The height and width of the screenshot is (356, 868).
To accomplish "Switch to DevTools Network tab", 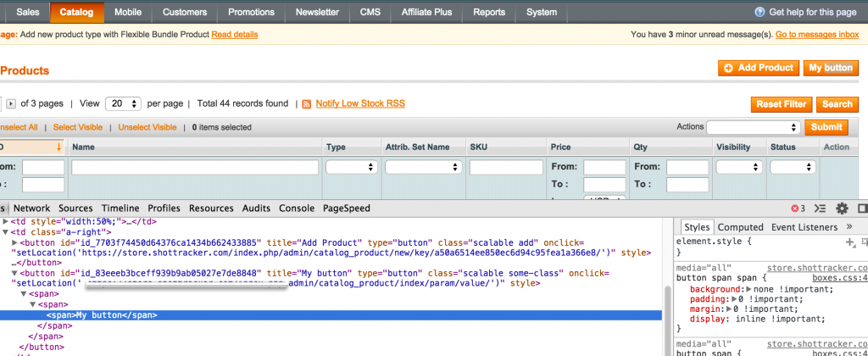I will pyautogui.click(x=31, y=209).
